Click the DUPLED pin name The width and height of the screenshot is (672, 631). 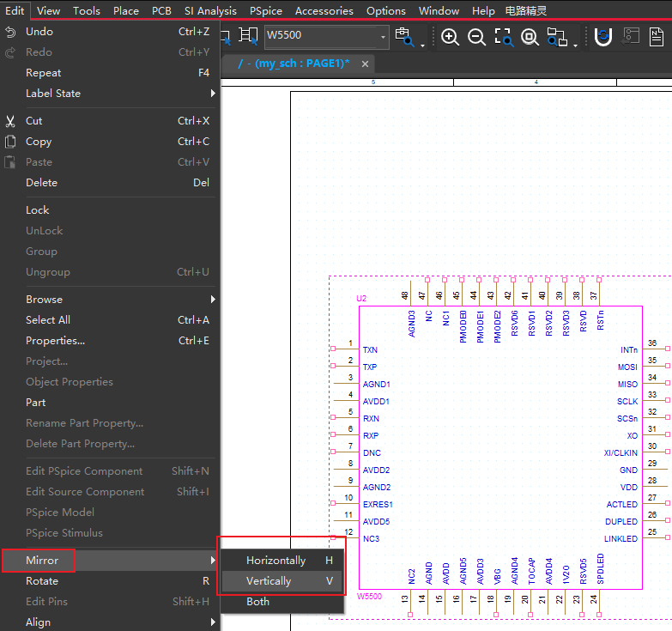pyautogui.click(x=621, y=521)
